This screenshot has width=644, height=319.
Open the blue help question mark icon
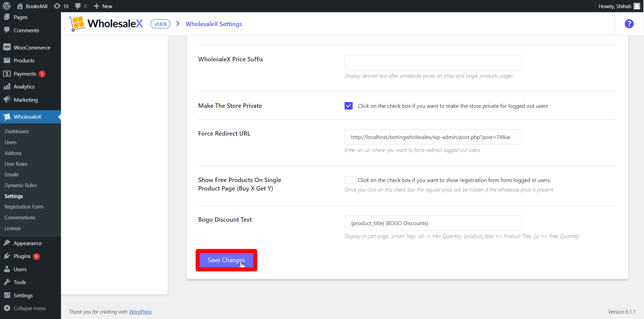click(x=629, y=24)
